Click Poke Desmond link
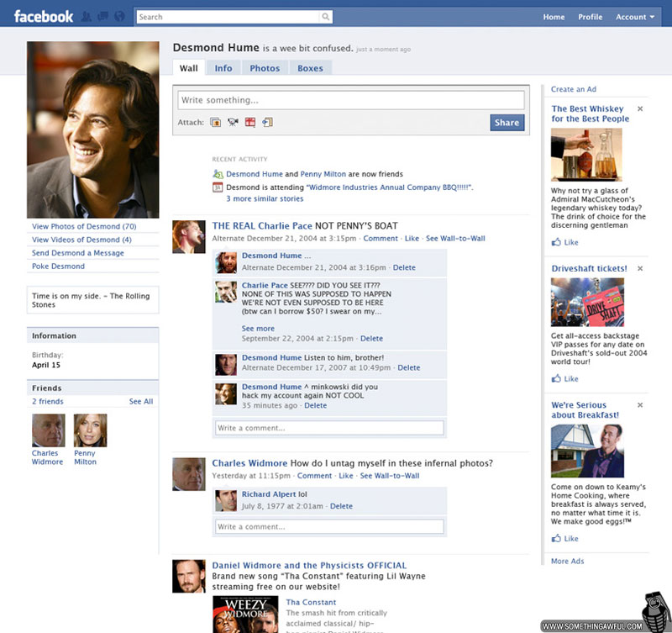The image size is (672, 633). [58, 266]
